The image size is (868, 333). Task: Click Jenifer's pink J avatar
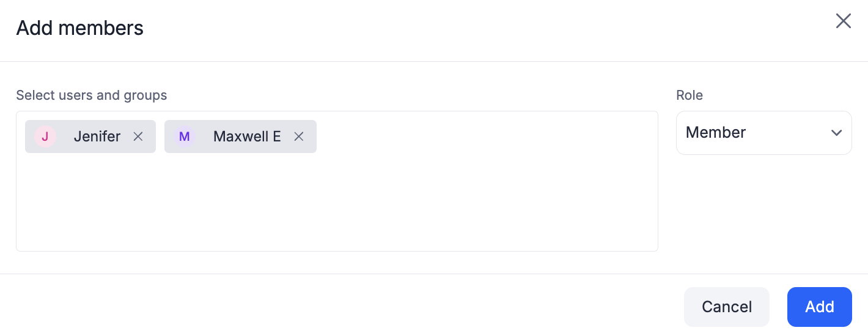45,137
